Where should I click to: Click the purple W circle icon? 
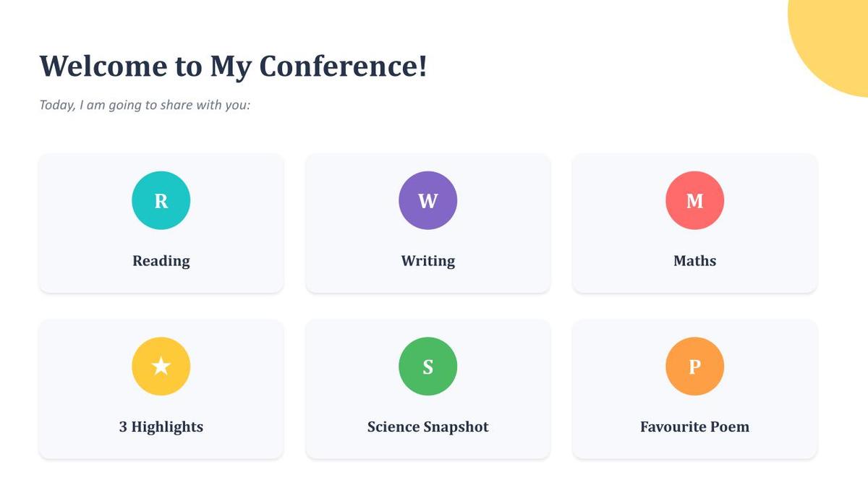427,200
